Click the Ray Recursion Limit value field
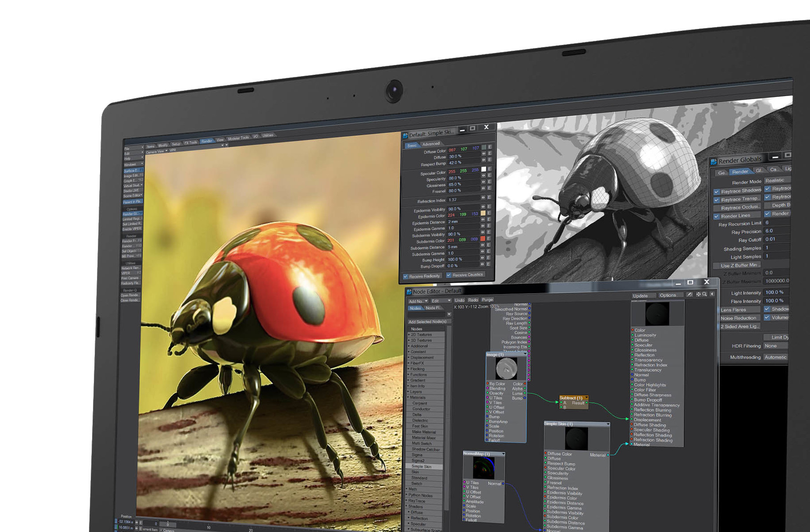The width and height of the screenshot is (810, 532). (x=777, y=223)
